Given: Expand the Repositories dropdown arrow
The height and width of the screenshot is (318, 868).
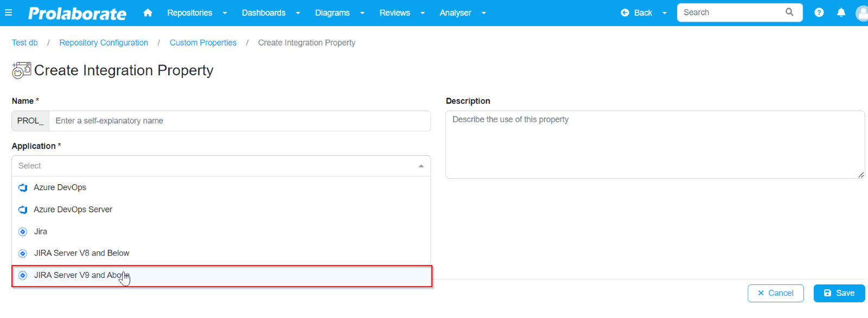Looking at the screenshot, I should [225, 13].
